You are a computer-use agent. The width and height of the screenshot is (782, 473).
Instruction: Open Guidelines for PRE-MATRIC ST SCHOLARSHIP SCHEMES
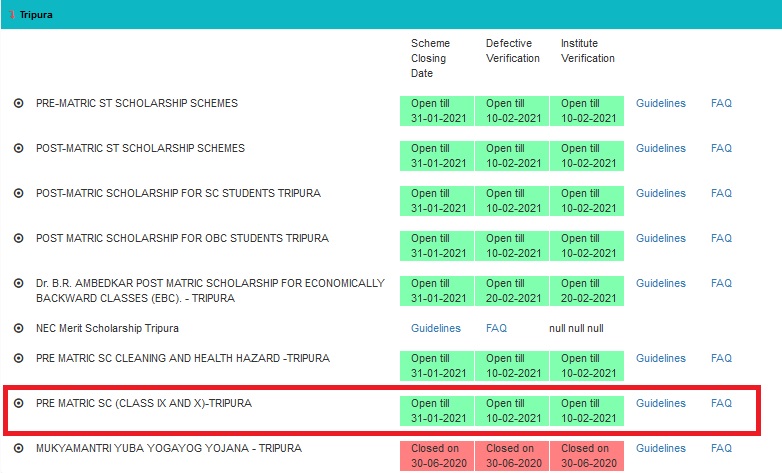coord(660,104)
